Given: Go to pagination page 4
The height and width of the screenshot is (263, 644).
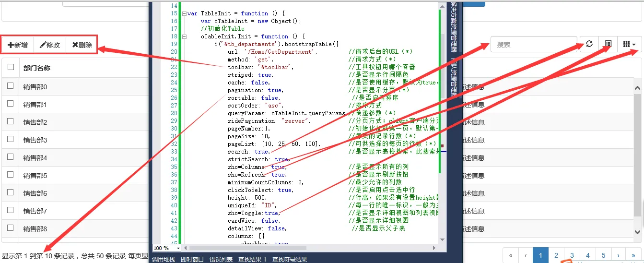Looking at the screenshot, I should tap(588, 256).
